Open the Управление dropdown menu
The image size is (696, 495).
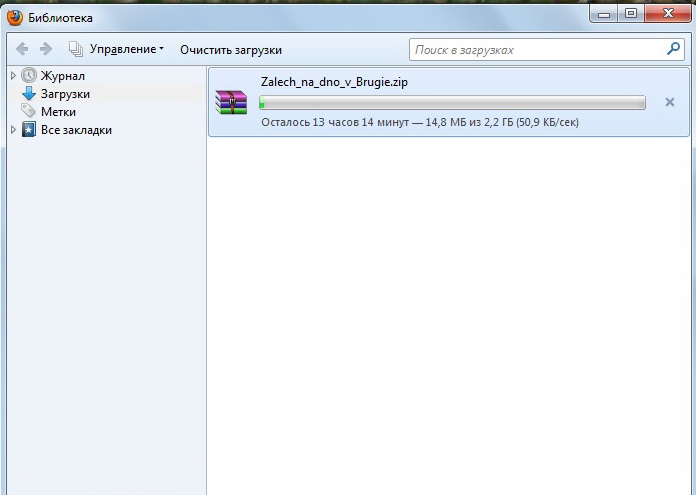pos(127,49)
